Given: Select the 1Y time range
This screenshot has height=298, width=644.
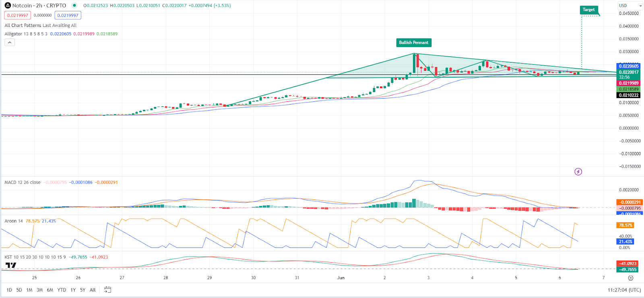Looking at the screenshot, I should 73,290.
